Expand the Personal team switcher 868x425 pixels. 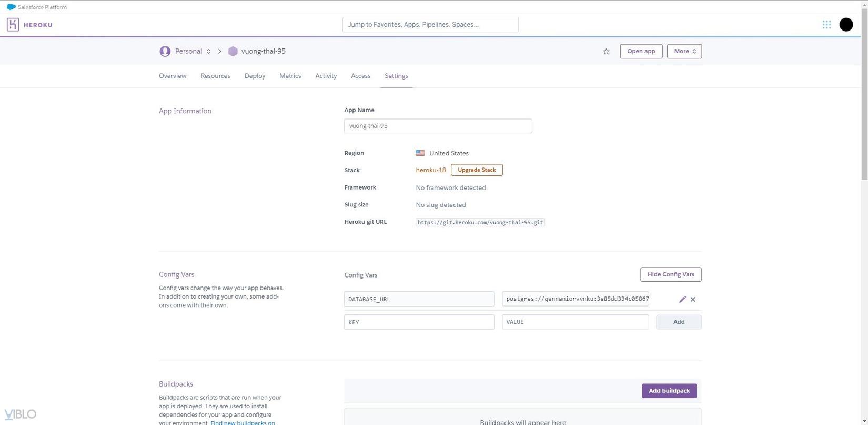pos(208,51)
